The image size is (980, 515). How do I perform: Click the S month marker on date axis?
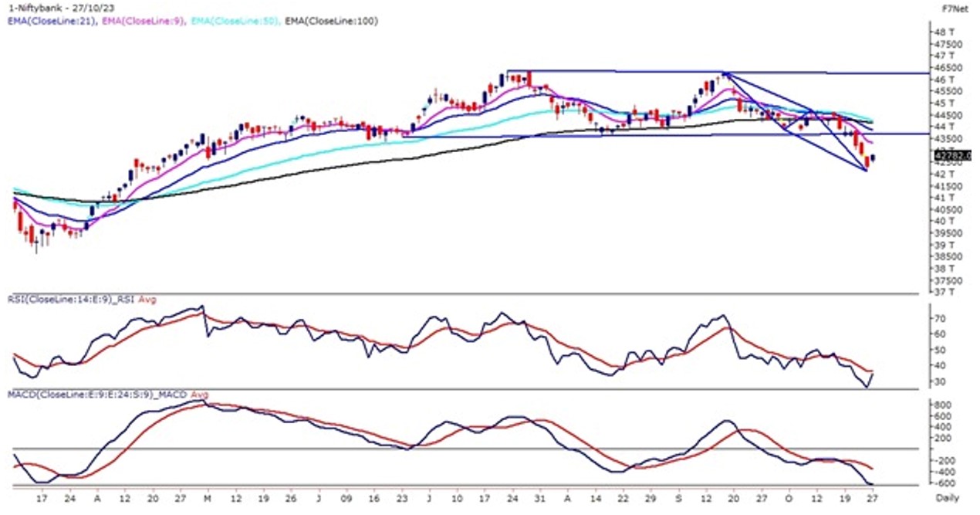coord(679,500)
